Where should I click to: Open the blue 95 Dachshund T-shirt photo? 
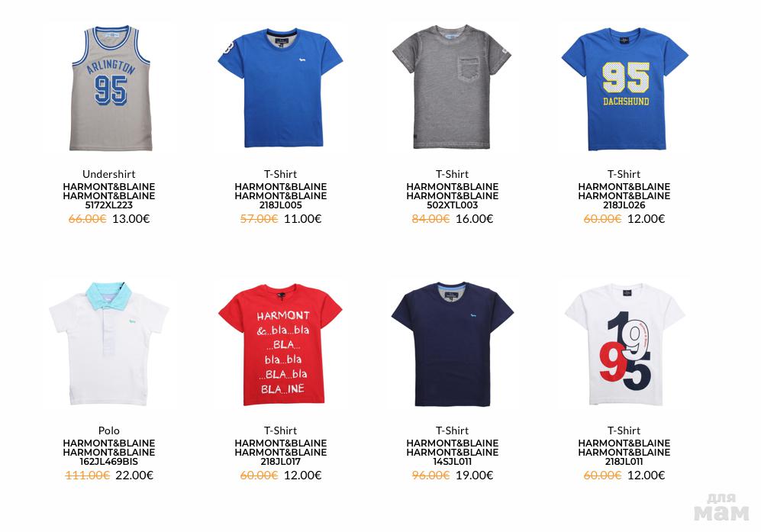click(x=624, y=89)
